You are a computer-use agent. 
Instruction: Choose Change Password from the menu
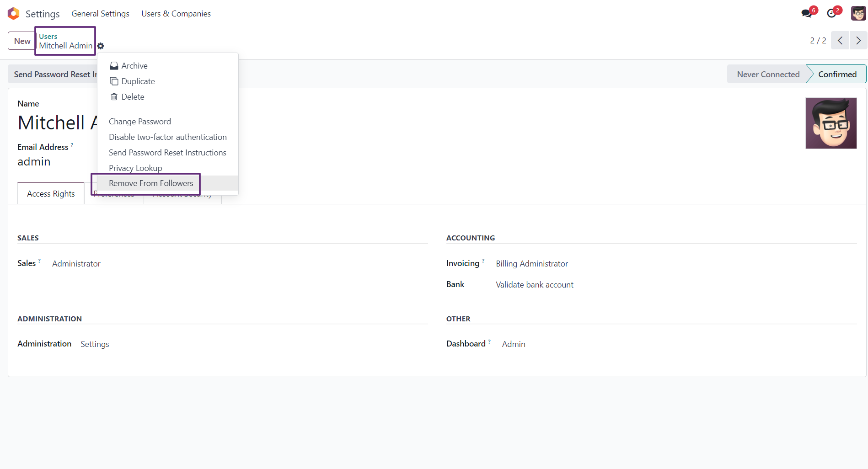point(168,122)
